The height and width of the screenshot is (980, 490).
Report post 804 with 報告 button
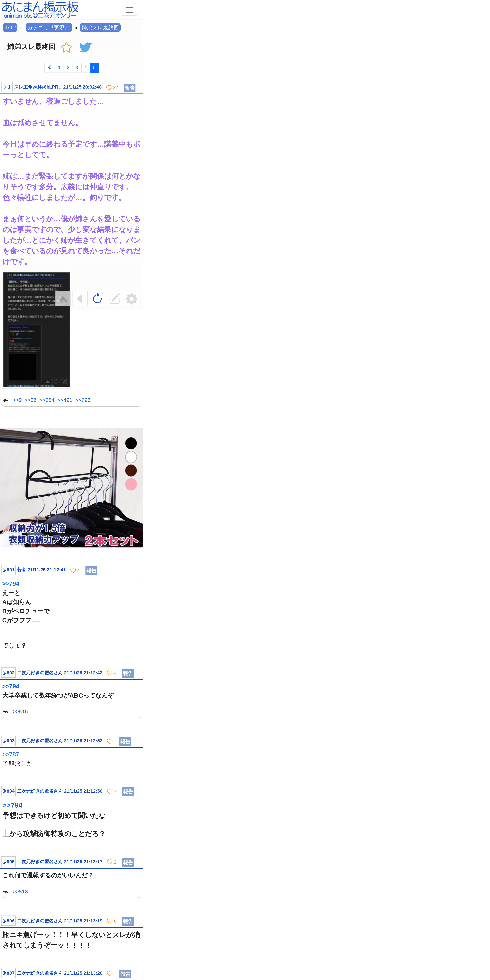pyautogui.click(x=128, y=792)
